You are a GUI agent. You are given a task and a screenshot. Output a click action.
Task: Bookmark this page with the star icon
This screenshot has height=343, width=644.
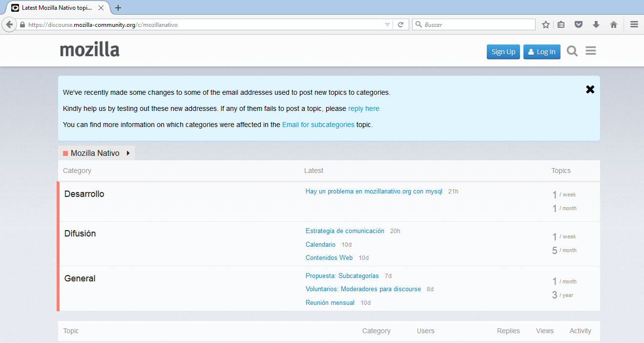[x=546, y=24]
